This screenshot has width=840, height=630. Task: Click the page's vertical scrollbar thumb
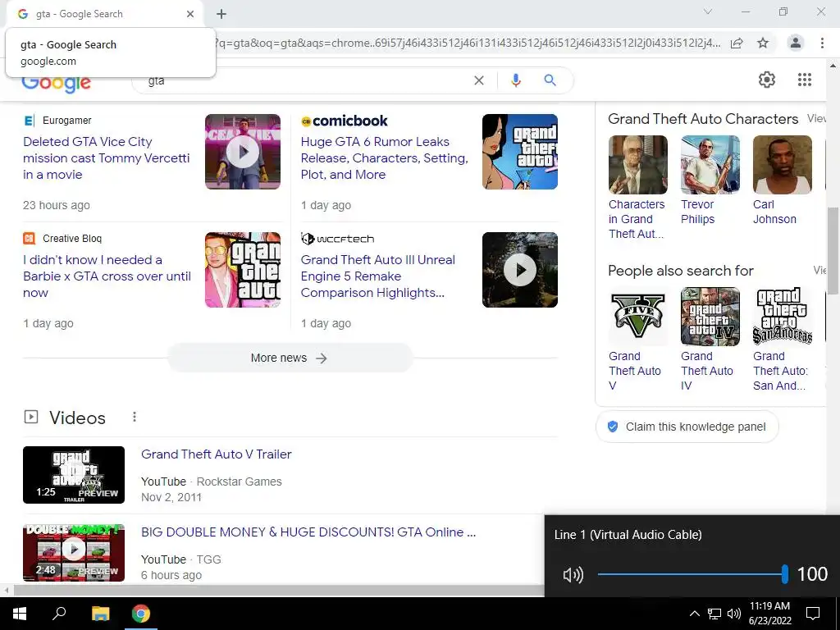[x=833, y=251]
